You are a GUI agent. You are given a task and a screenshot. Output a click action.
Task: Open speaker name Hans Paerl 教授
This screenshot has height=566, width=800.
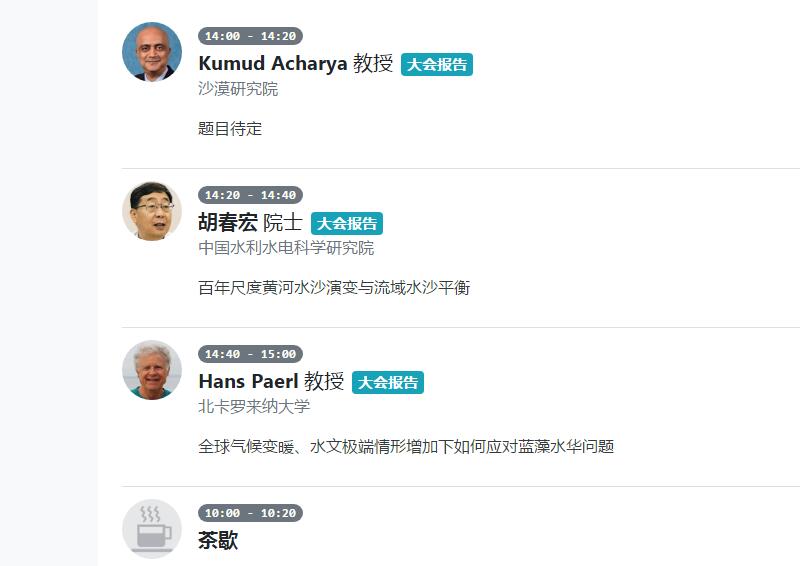(x=271, y=382)
